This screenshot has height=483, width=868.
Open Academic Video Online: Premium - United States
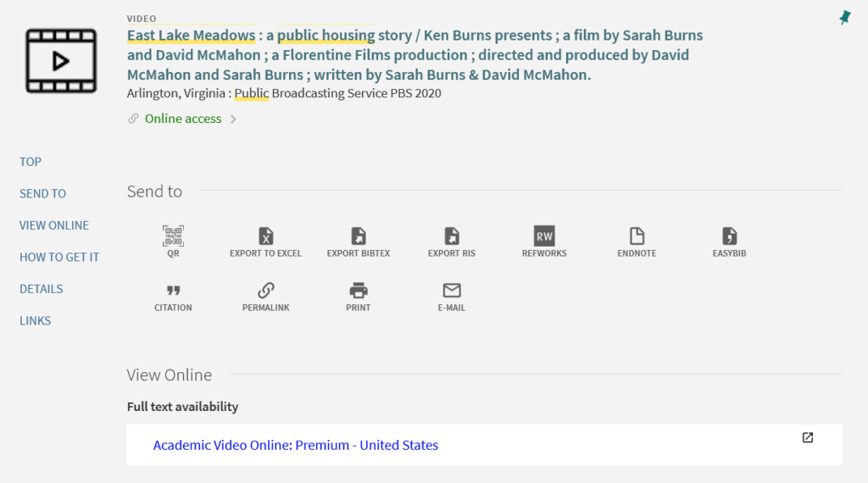[296, 445]
